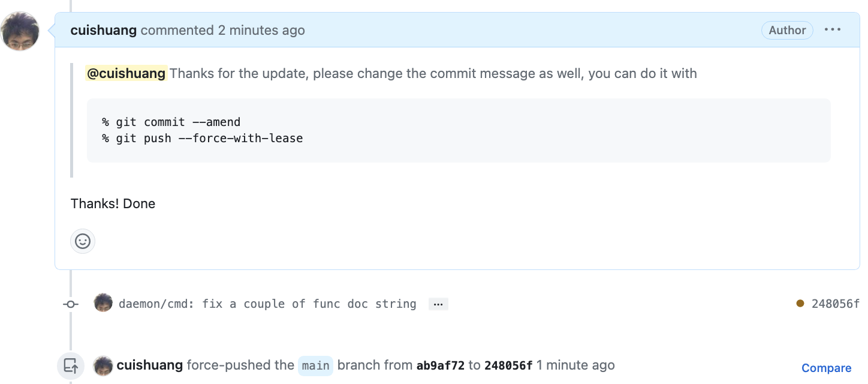This screenshot has height=384, width=868.
Task: Click the small avatar next to the commit message
Action: click(x=104, y=303)
